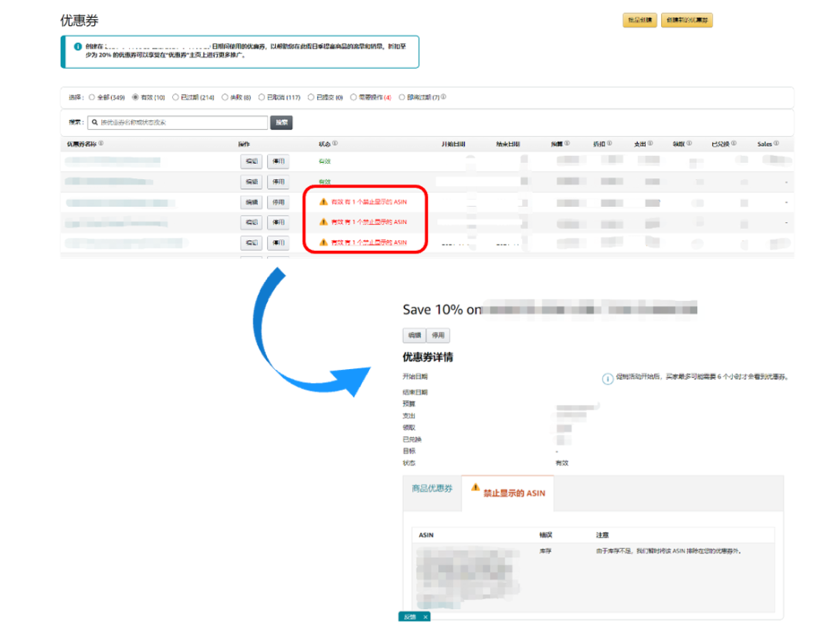Click the info icon next to Sales header
The image size is (834, 644).
[x=777, y=144]
